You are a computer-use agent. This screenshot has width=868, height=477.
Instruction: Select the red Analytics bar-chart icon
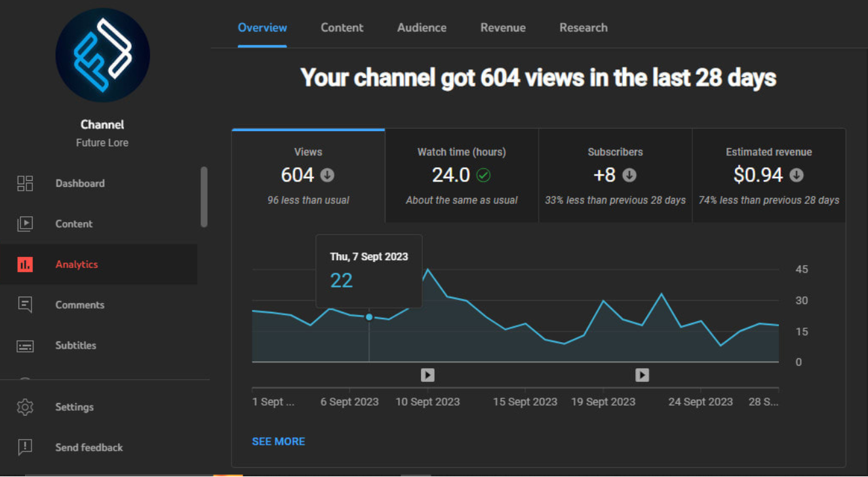coord(25,265)
